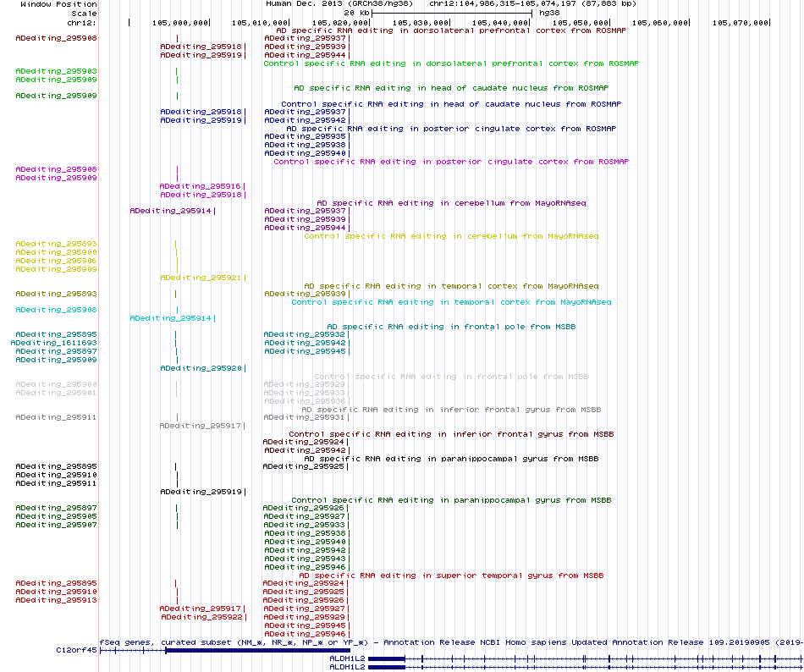Image resolution: width=804 pixels, height=672 pixels.
Task: Select yellow ADediting_295921 editing site
Action: pos(201,278)
